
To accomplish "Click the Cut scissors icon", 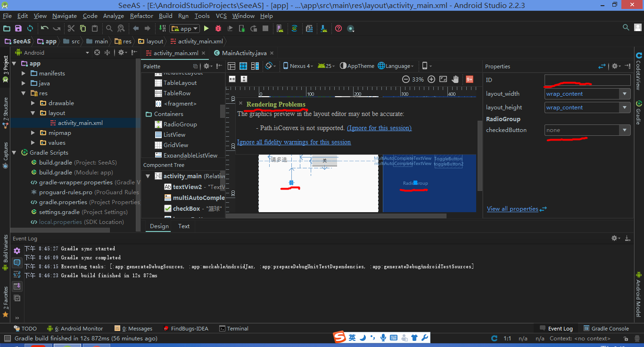I will pos(71,28).
